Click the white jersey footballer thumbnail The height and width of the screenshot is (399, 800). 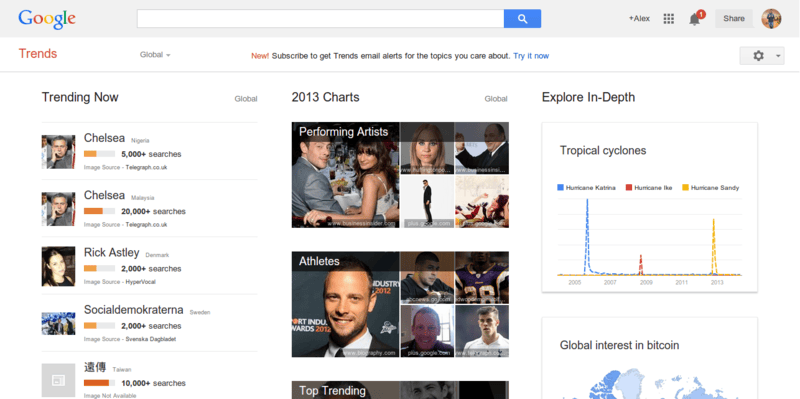coord(482,331)
